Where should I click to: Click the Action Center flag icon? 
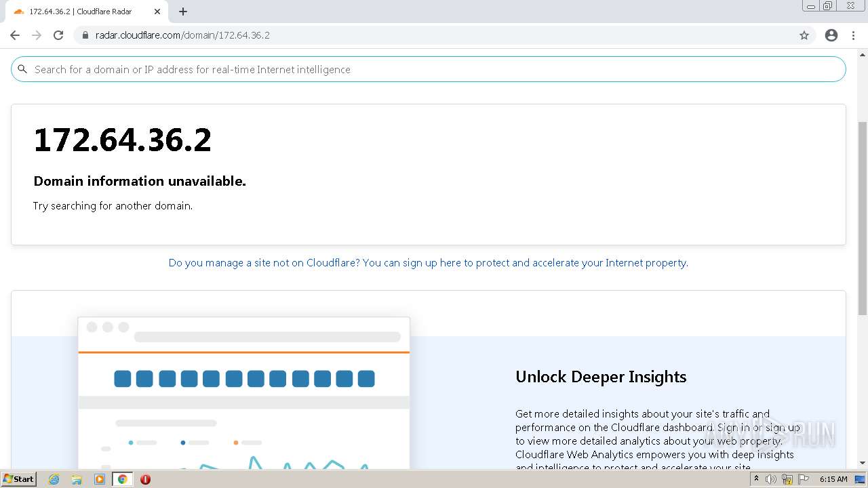coord(804,479)
